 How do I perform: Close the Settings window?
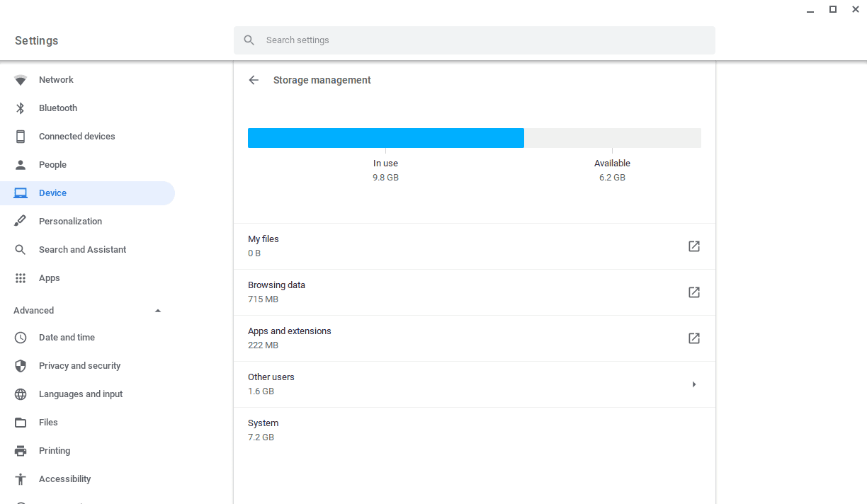click(x=856, y=9)
